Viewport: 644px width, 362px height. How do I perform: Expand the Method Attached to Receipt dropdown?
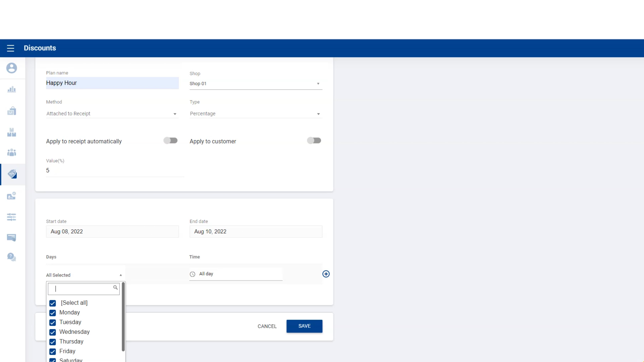click(112, 114)
